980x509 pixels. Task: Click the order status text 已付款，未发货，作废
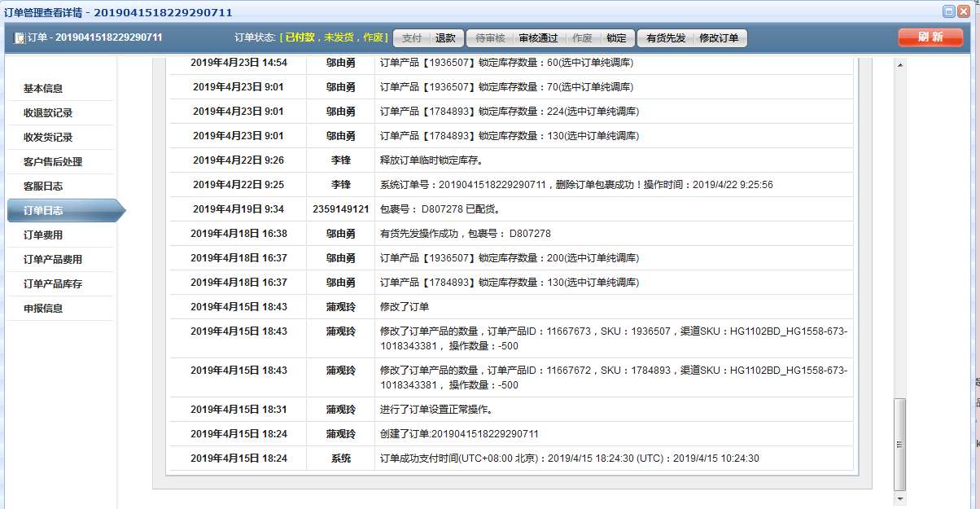334,38
